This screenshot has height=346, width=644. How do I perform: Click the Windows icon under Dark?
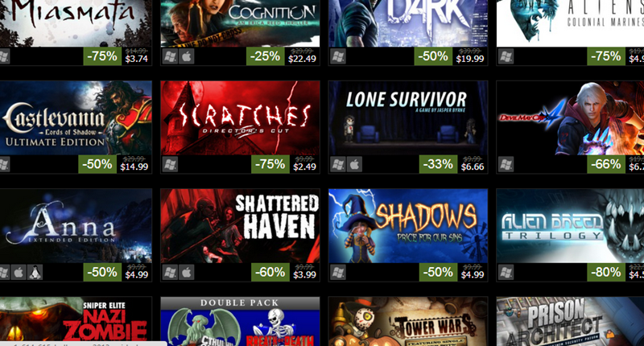338,56
